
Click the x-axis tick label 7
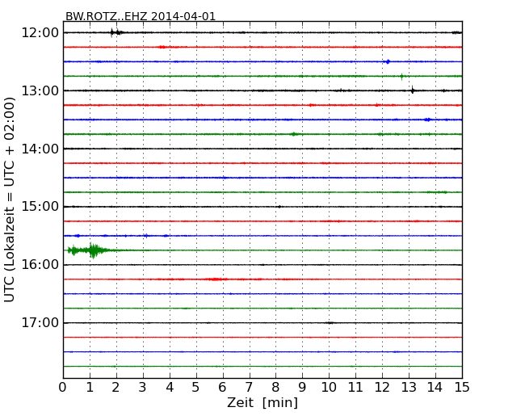pos(249,388)
